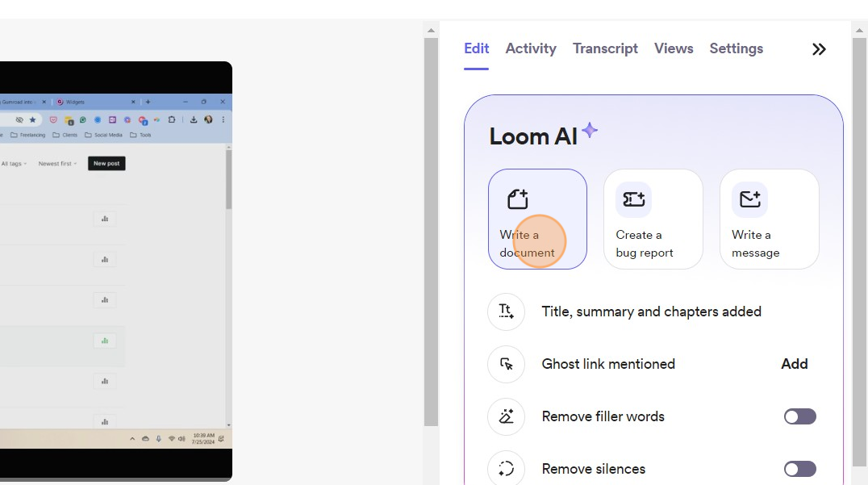Click the Remove silences loop icon
Viewport: 868px width, 485px height.
506,468
